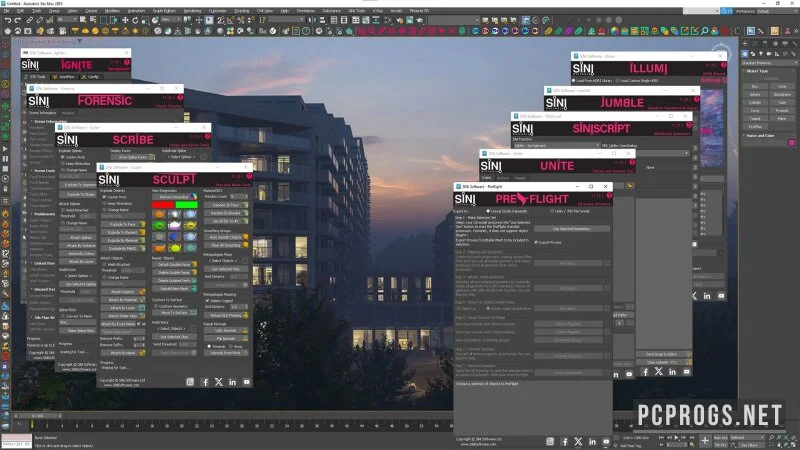This screenshot has height=450, width=800.
Task: Open help in the Ignite window
Action: [127, 62]
